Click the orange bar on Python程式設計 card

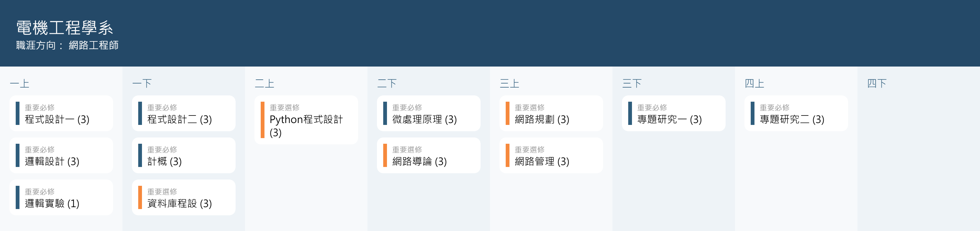[x=263, y=120]
